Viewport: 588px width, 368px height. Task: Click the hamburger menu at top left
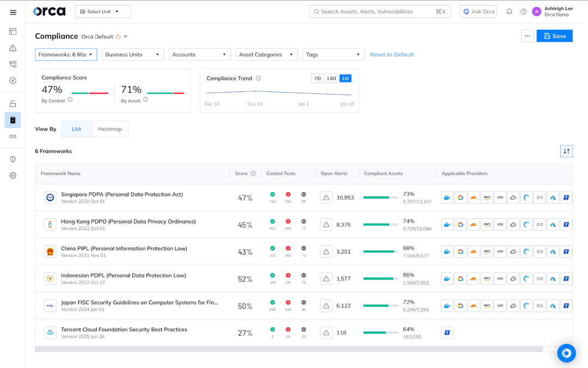point(13,12)
